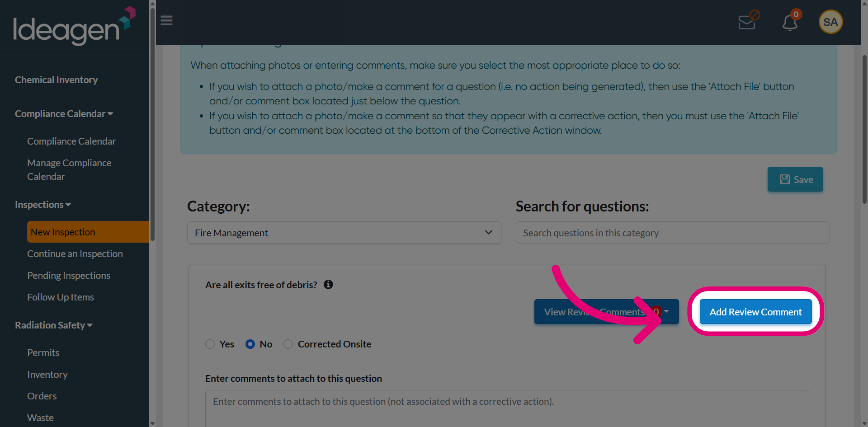The height and width of the screenshot is (427, 868).
Task: Click the sidebar vertical scrollbar
Action: [x=152, y=122]
